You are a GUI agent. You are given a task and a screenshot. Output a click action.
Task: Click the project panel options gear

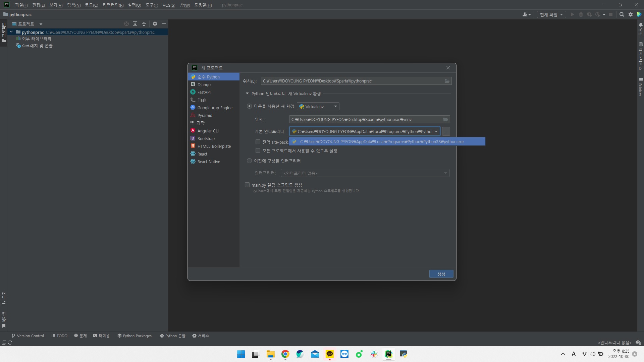pyautogui.click(x=155, y=24)
